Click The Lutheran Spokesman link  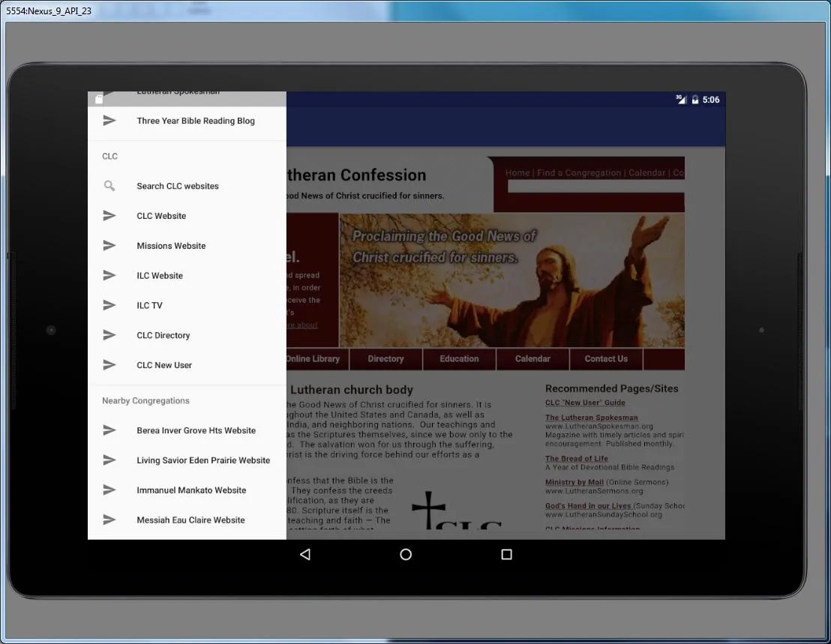pos(592,418)
